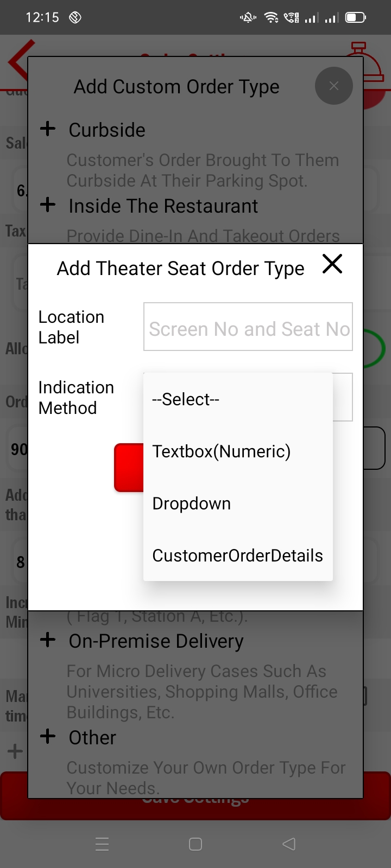Image resolution: width=391 pixels, height=868 pixels.
Task: Choose the --Select-- placeholder option
Action: pyautogui.click(x=186, y=400)
